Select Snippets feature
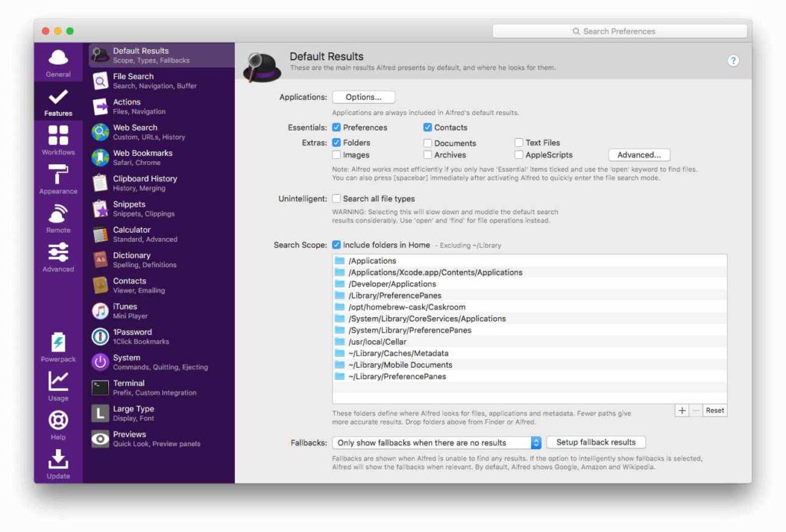786x532 pixels. pyautogui.click(x=161, y=209)
